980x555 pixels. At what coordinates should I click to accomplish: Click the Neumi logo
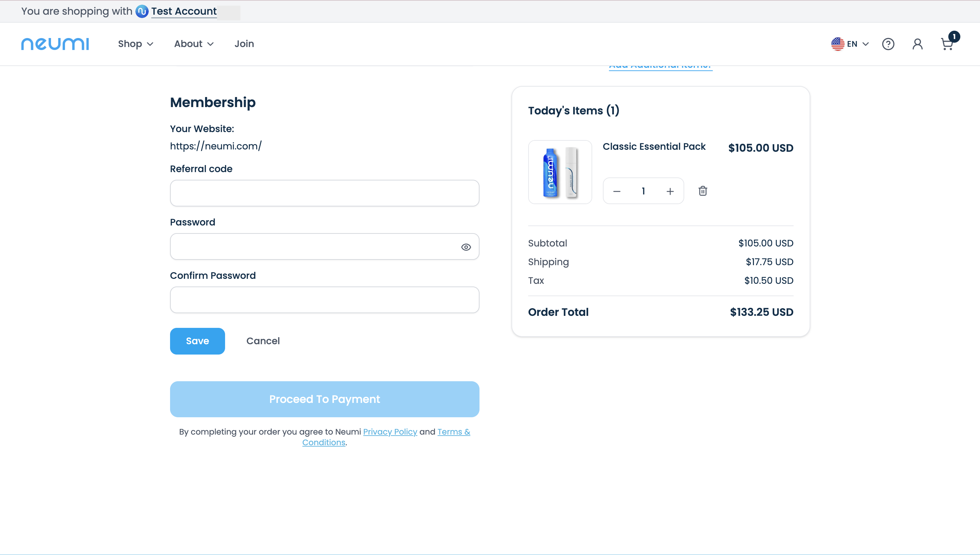pos(55,44)
